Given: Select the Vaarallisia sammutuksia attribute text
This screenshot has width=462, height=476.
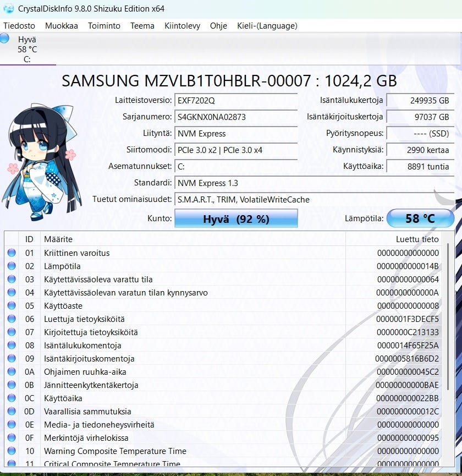Looking at the screenshot, I should pyautogui.click(x=87, y=411).
